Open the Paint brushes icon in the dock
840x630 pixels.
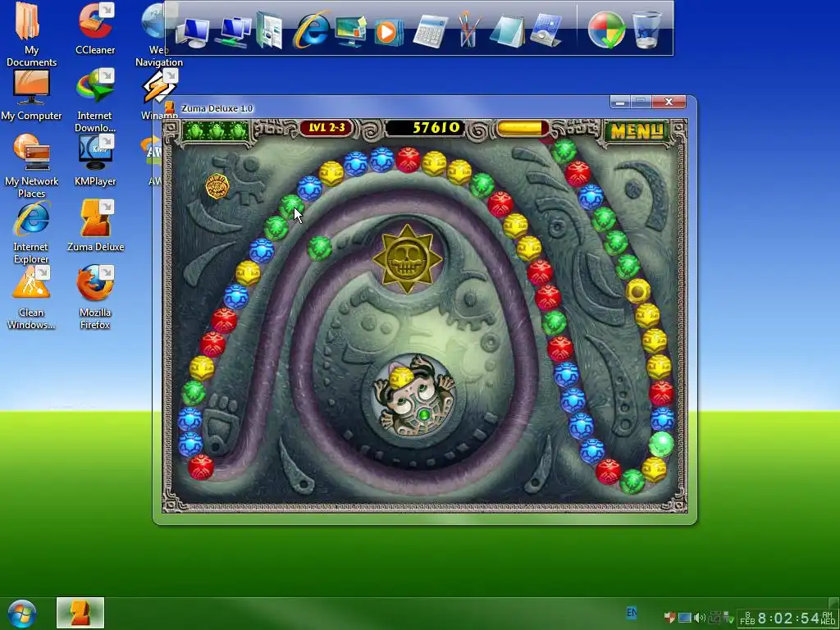[x=467, y=30]
